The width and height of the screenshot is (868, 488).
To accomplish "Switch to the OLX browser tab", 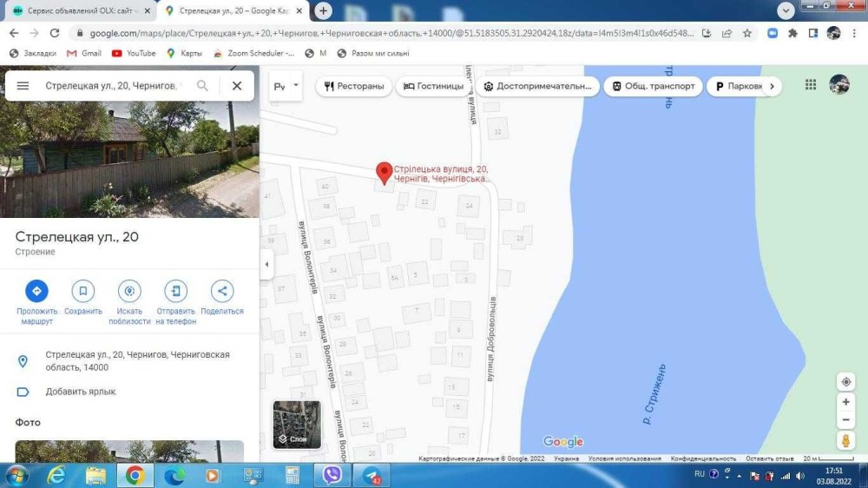I will 78,10.
